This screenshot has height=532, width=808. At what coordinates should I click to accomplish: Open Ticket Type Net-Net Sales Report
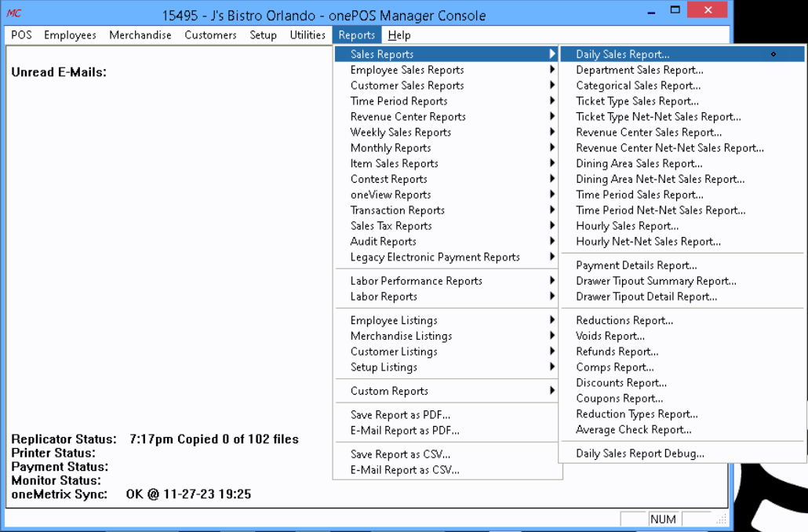(x=682, y=116)
